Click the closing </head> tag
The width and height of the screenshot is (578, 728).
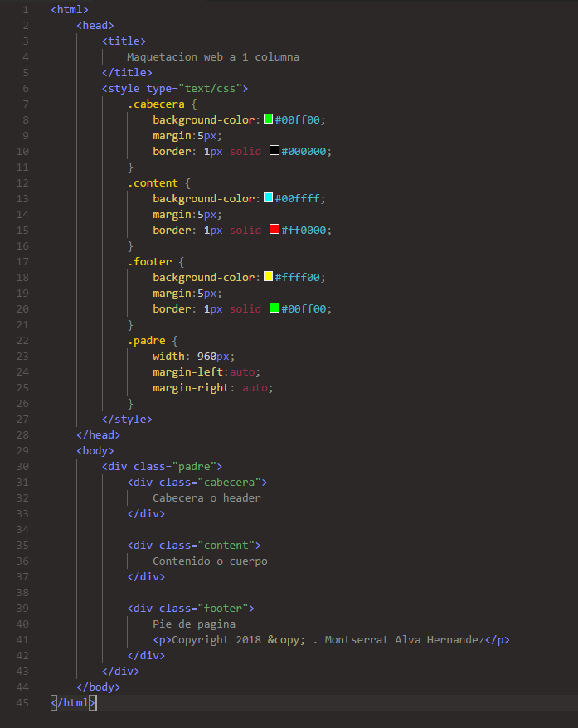pyautogui.click(x=99, y=435)
